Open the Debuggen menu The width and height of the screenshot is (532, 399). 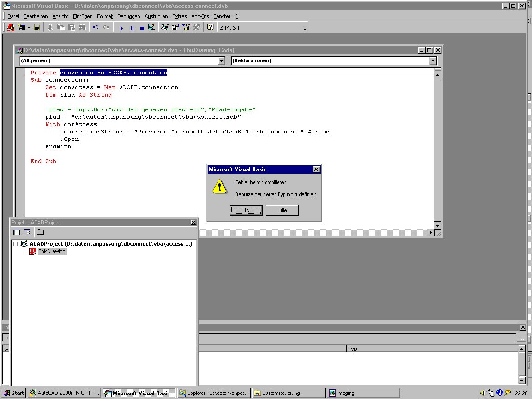pyautogui.click(x=128, y=16)
